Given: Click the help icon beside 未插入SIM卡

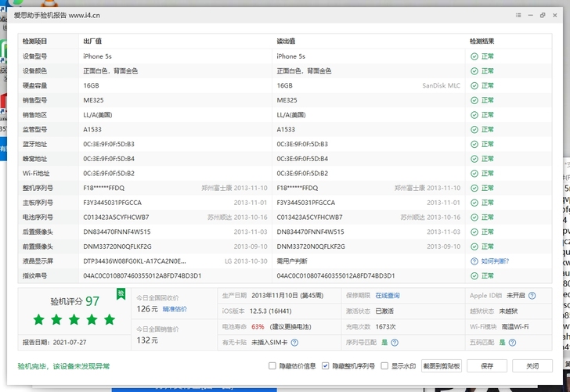Looking at the screenshot, I should coord(295,343).
